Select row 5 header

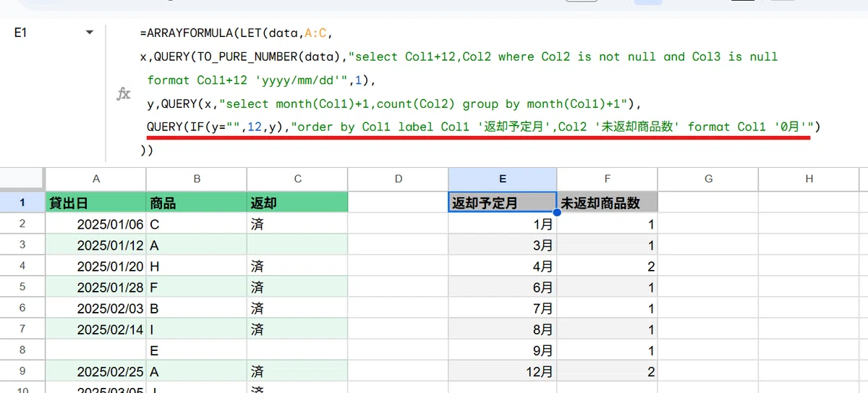coord(22,287)
